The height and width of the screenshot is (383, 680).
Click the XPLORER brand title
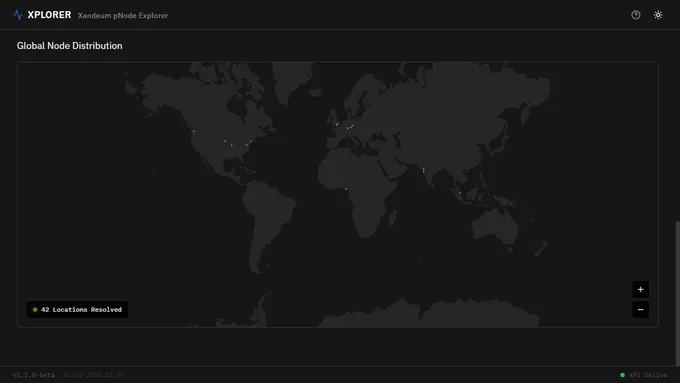pyautogui.click(x=49, y=15)
